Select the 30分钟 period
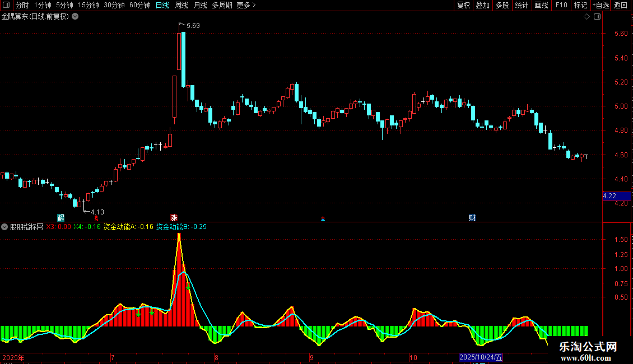Screen dimensions: 633x364 pyautogui.click(x=114, y=5)
